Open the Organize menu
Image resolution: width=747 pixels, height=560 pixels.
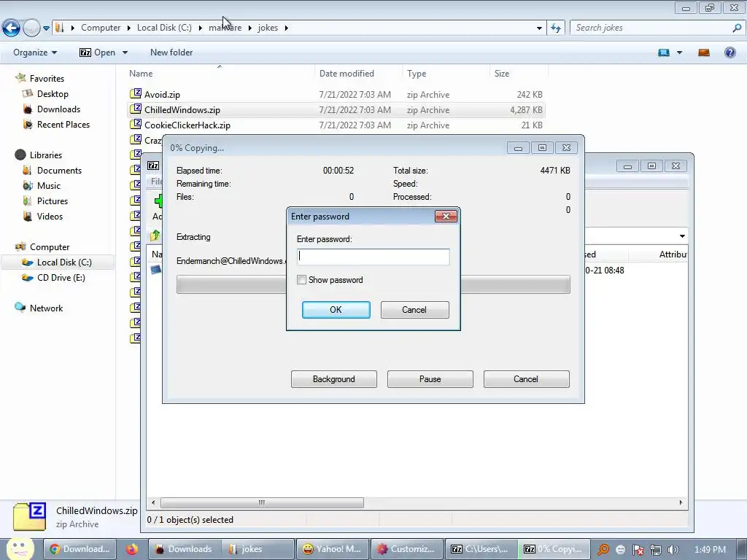pyautogui.click(x=35, y=52)
